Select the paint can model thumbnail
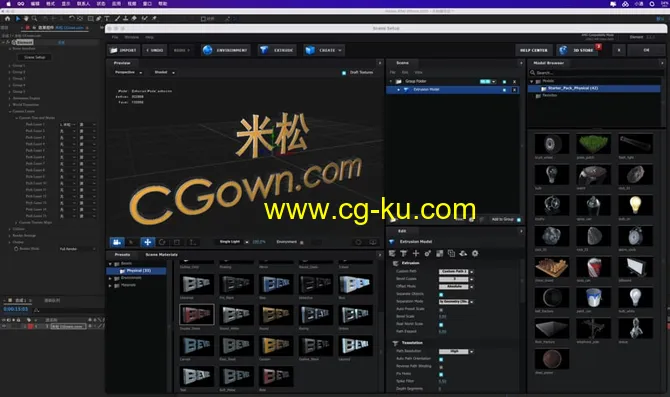Screen dimensions: 670x397 [x=593, y=297]
